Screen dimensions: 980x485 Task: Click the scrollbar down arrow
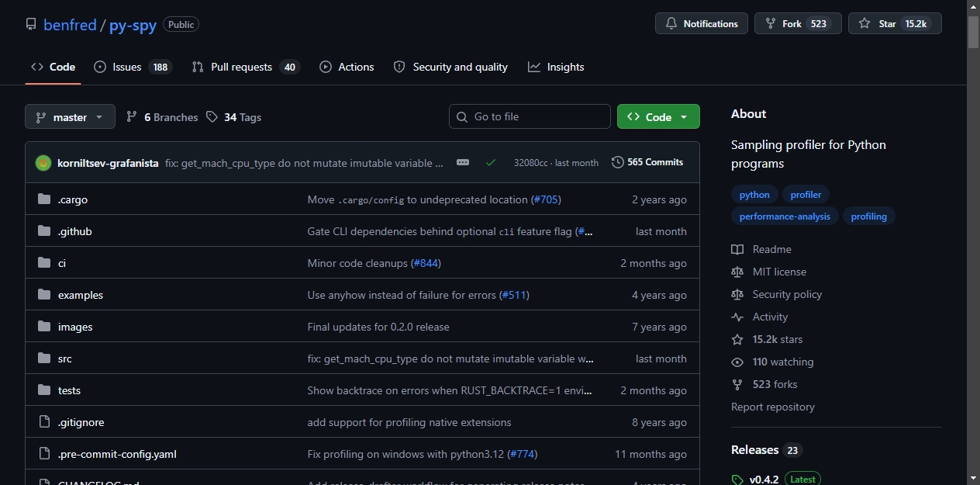click(973, 478)
